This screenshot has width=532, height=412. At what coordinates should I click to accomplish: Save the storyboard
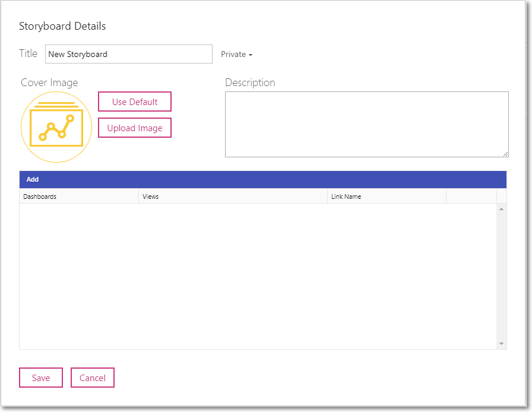pos(41,378)
